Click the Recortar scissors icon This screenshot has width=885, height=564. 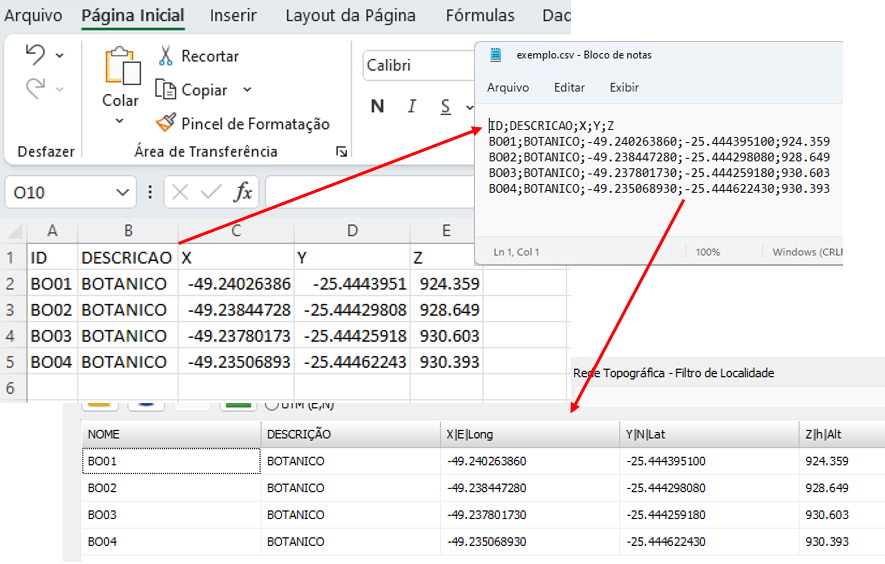[x=165, y=56]
